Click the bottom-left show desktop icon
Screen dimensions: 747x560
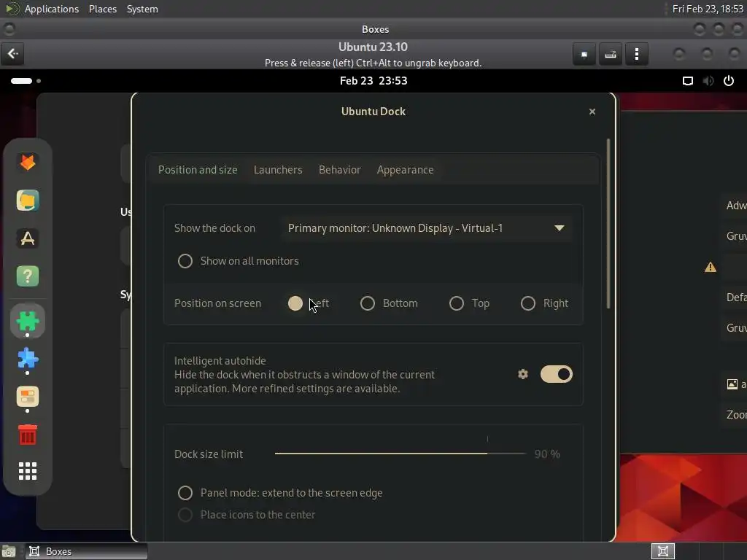(9, 551)
